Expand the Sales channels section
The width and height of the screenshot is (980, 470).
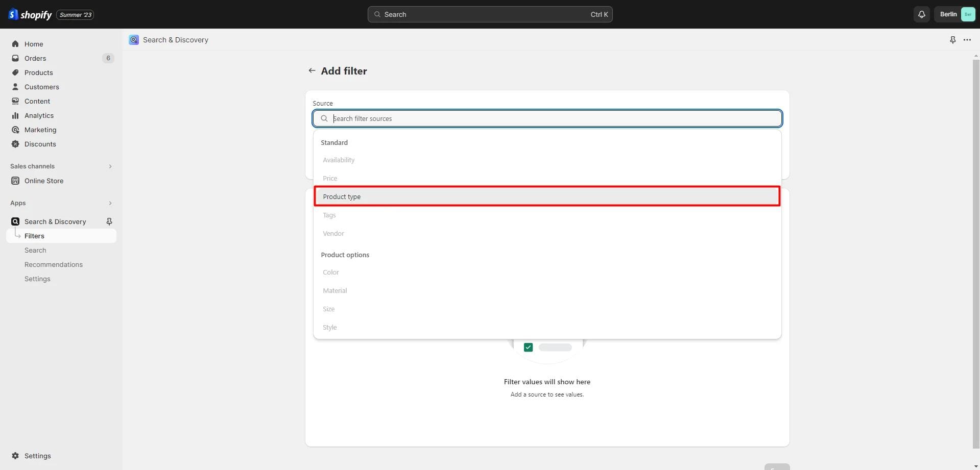(x=110, y=166)
